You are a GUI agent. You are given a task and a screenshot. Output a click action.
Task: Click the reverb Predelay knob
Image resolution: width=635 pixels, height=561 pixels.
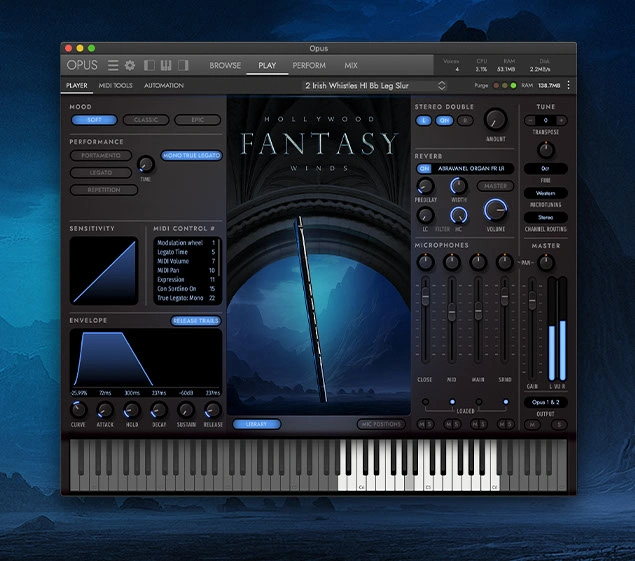click(x=425, y=186)
